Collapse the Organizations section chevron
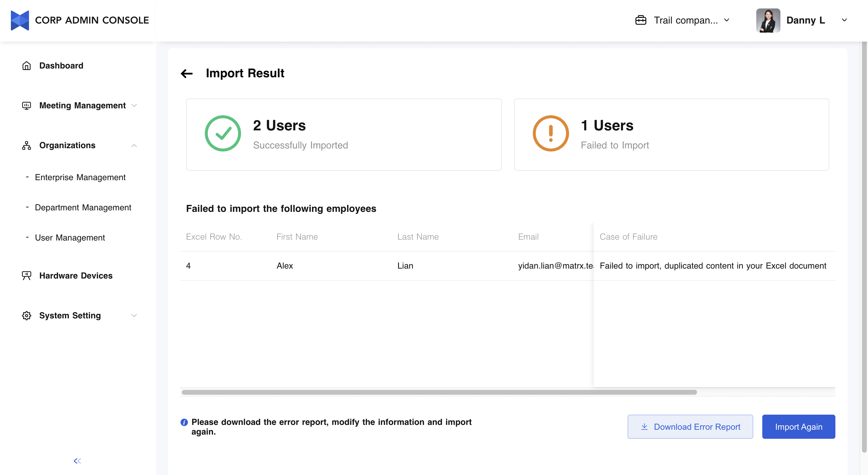 point(134,145)
